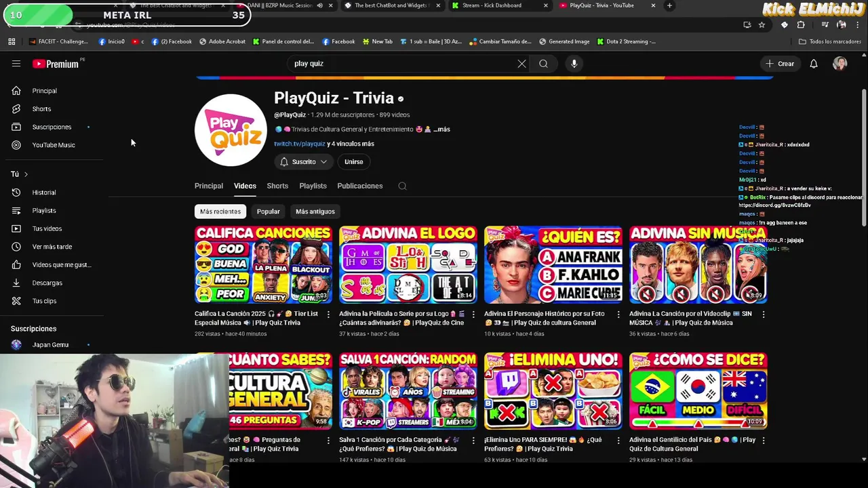Expand the Tú section chevron
Screen dimensions: 868x488
tap(26, 175)
